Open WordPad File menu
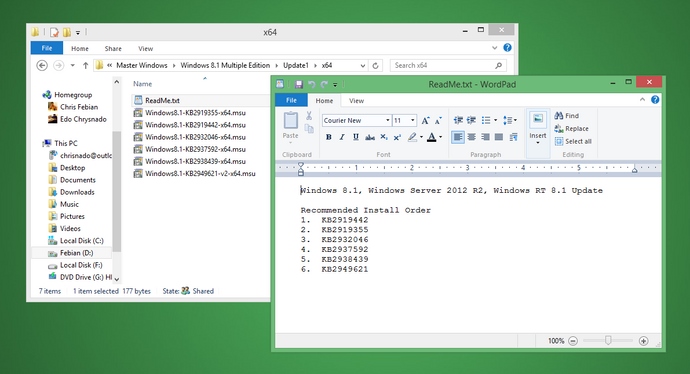 [291, 100]
